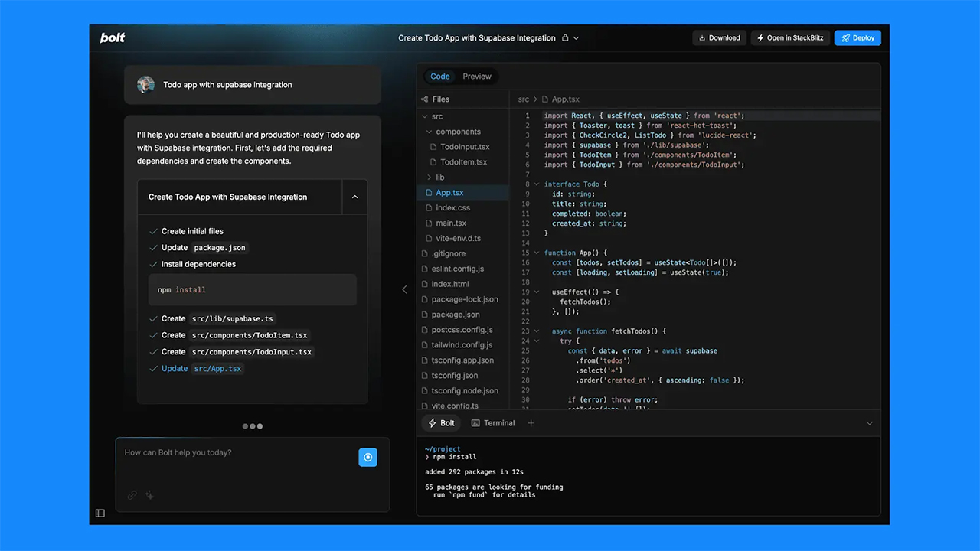Select the Terminal tab
This screenshot has width=980, height=551.
coord(493,423)
